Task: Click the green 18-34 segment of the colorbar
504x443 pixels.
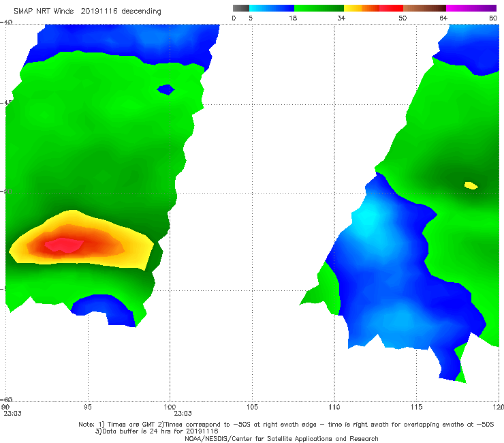Action: pos(319,8)
